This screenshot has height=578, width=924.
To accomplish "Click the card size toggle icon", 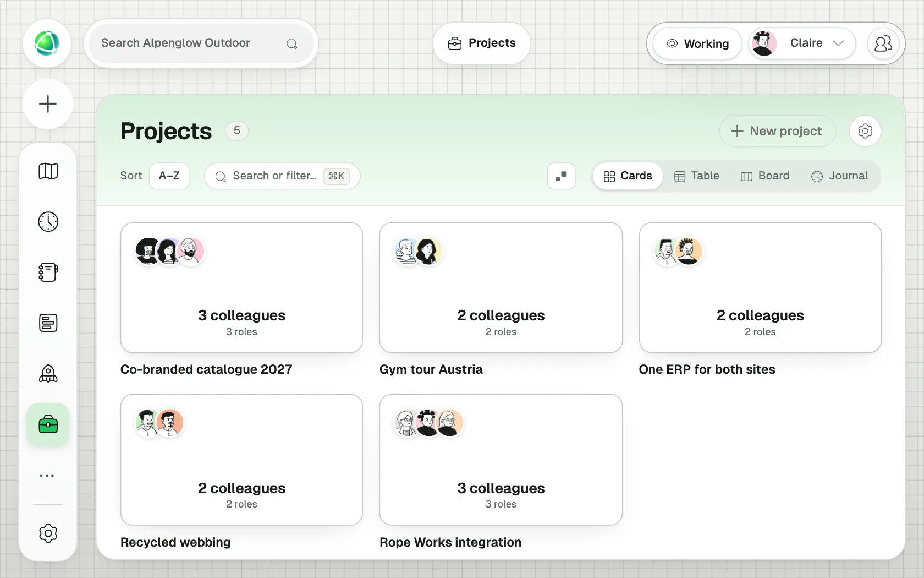I will point(562,176).
